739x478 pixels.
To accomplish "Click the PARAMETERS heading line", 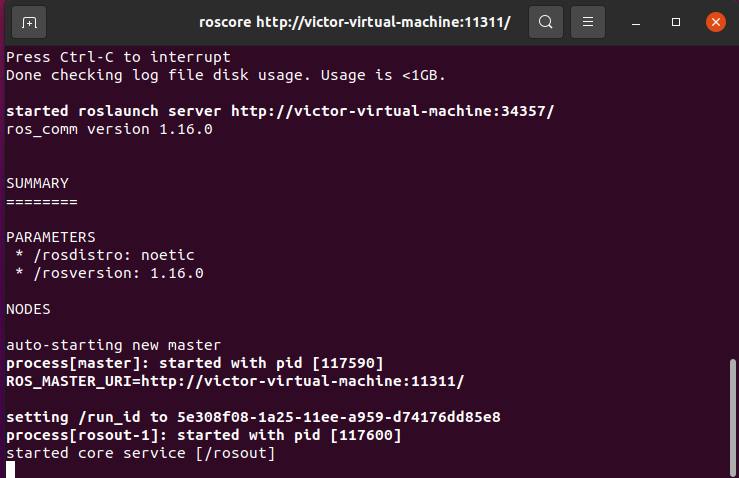I will pyautogui.click(x=51, y=237).
